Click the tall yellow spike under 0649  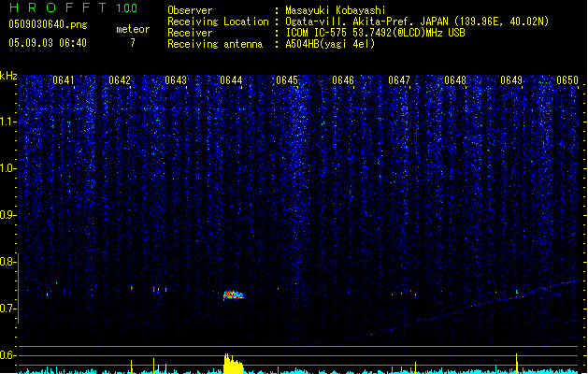(x=516, y=363)
